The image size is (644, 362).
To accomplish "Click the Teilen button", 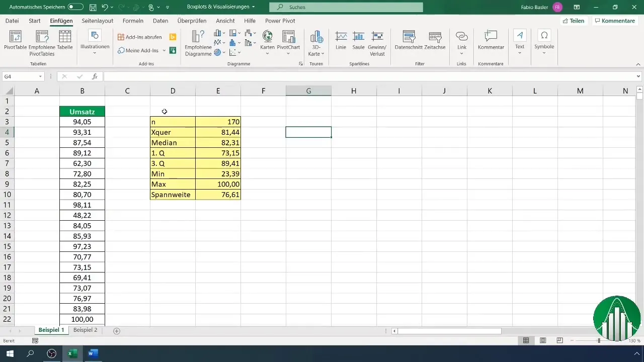I will [x=574, y=21].
